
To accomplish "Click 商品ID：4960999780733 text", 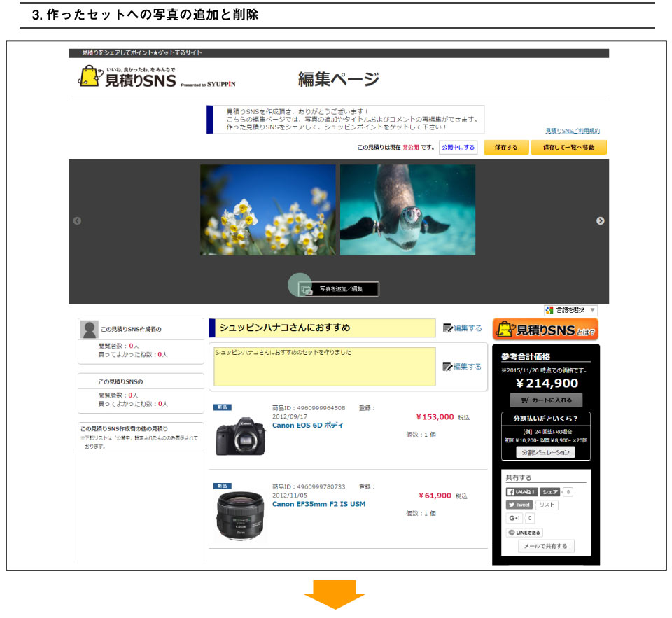I will 309,487.
